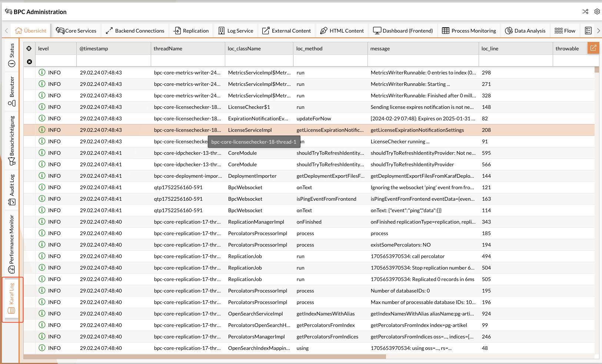This screenshot has height=364, width=602.
Task: Click the horizontal scrollbar below the grid
Action: [204, 357]
